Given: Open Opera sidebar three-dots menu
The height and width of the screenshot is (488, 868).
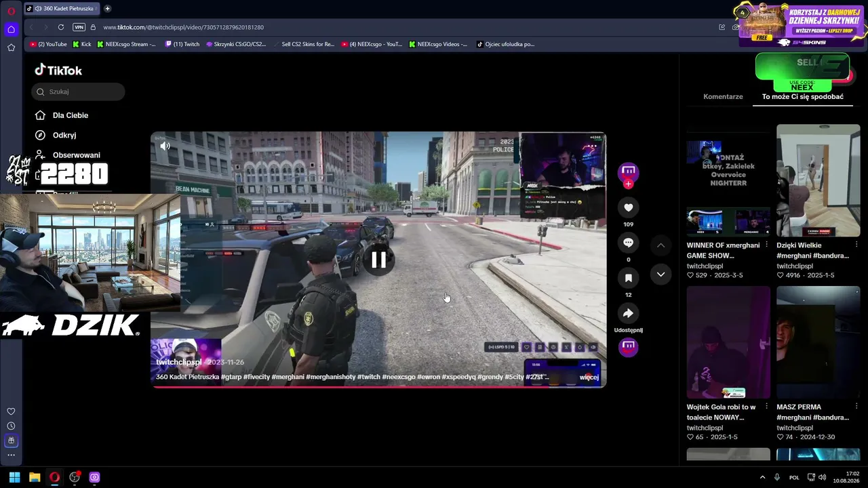Looking at the screenshot, I should 11,455.
